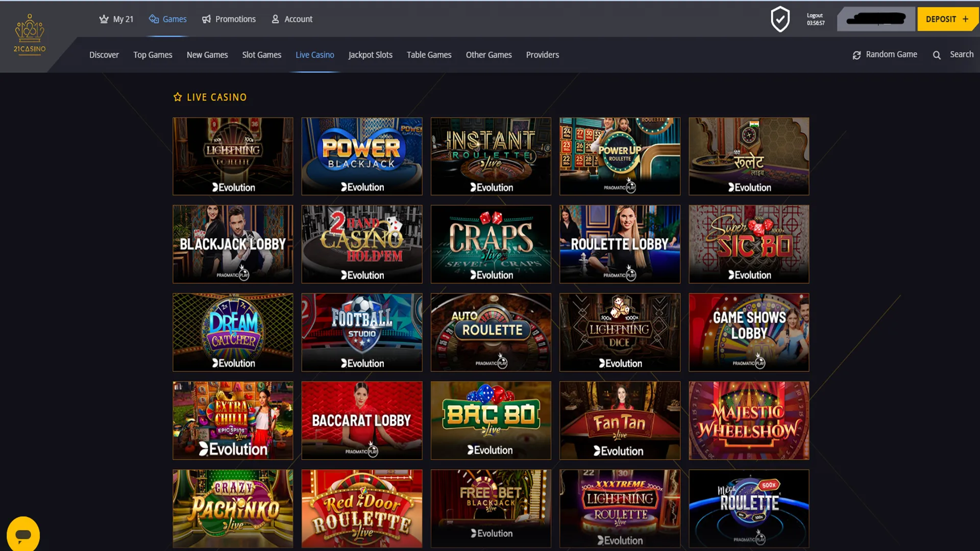Click the plus icon on Deposit

coord(965,19)
